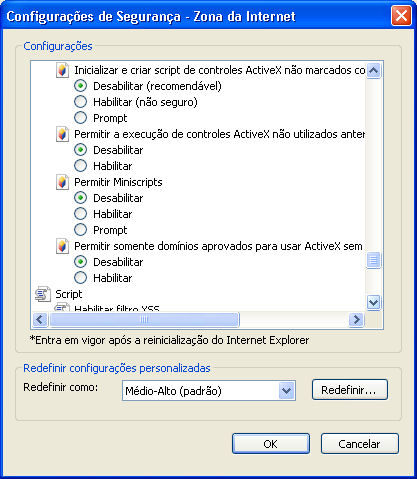This screenshot has height=479, width=417.
Task: Click icon next to Permitir a execução de controles
Action: [x=62, y=134]
